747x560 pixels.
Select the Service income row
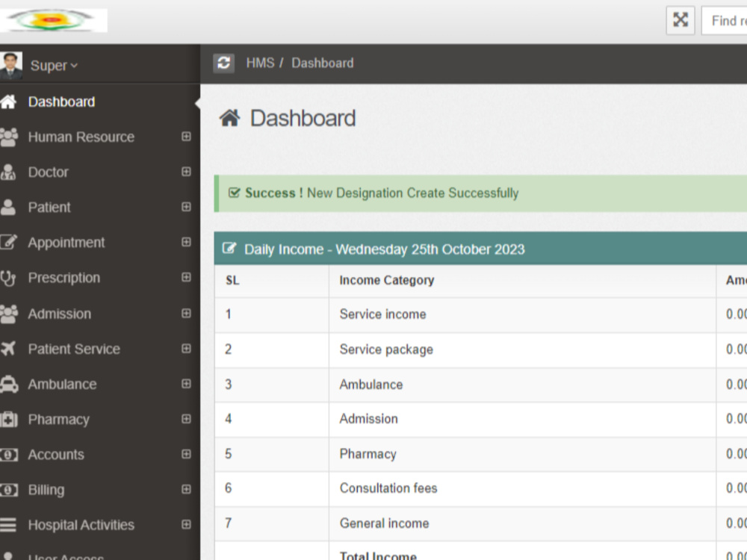coord(480,315)
